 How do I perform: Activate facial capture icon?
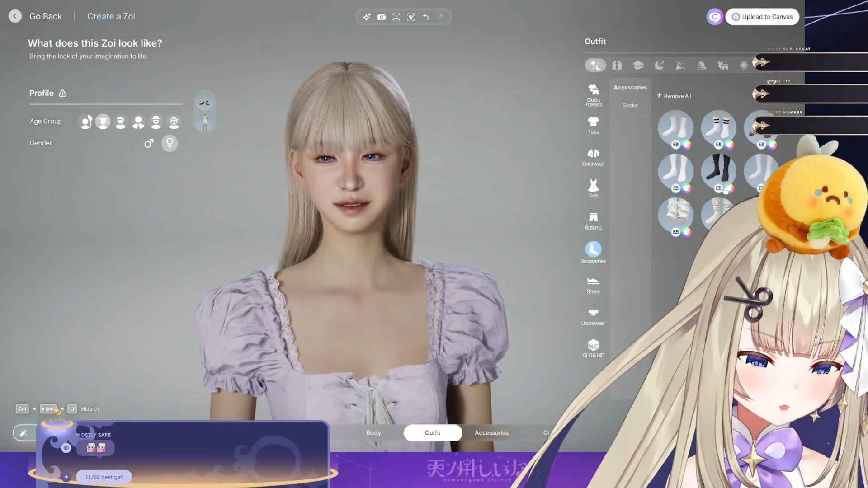(x=396, y=17)
